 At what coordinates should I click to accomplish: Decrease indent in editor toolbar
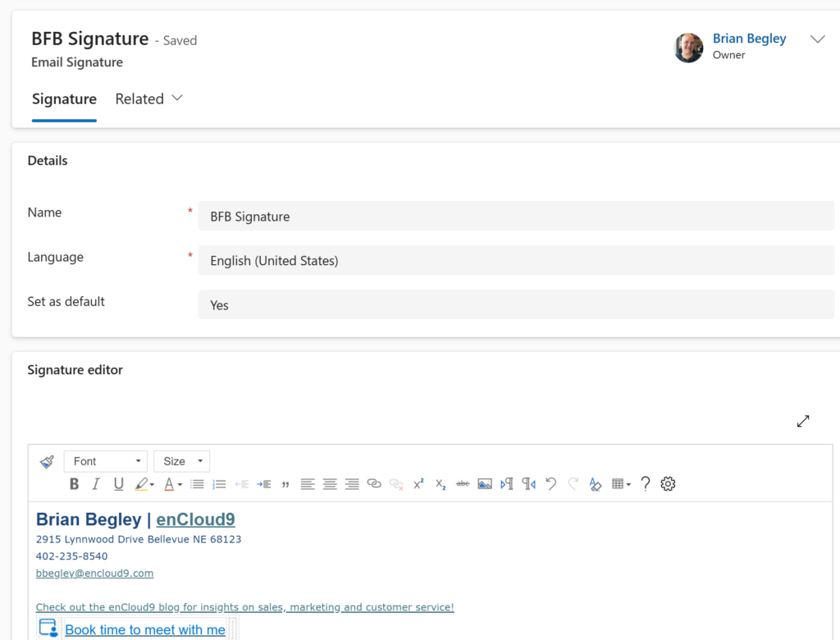tap(242, 484)
